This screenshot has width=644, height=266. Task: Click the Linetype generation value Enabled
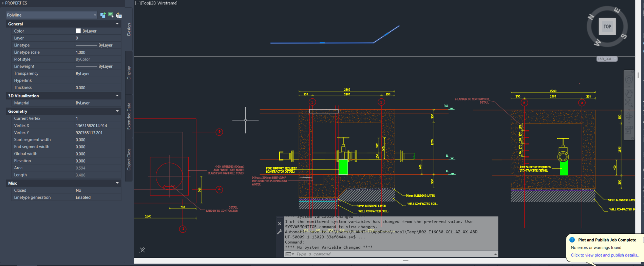[98, 197]
